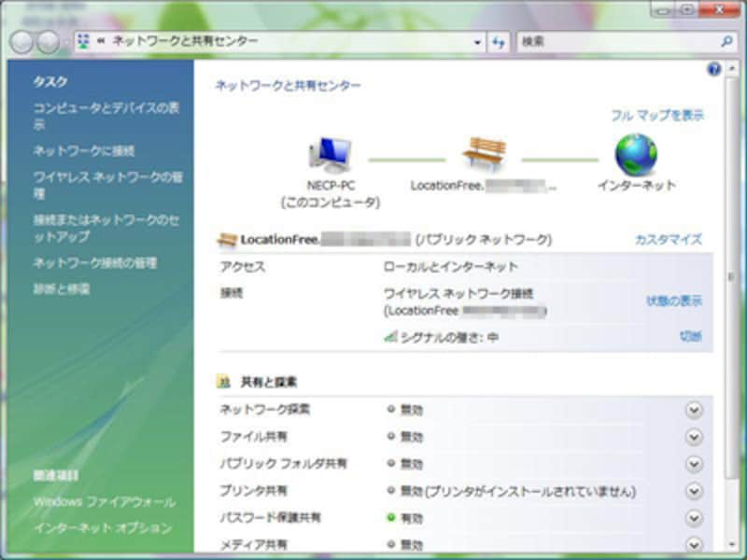Click the ネットワークと共有センター page heading
The width and height of the screenshot is (747, 560).
[x=289, y=86]
